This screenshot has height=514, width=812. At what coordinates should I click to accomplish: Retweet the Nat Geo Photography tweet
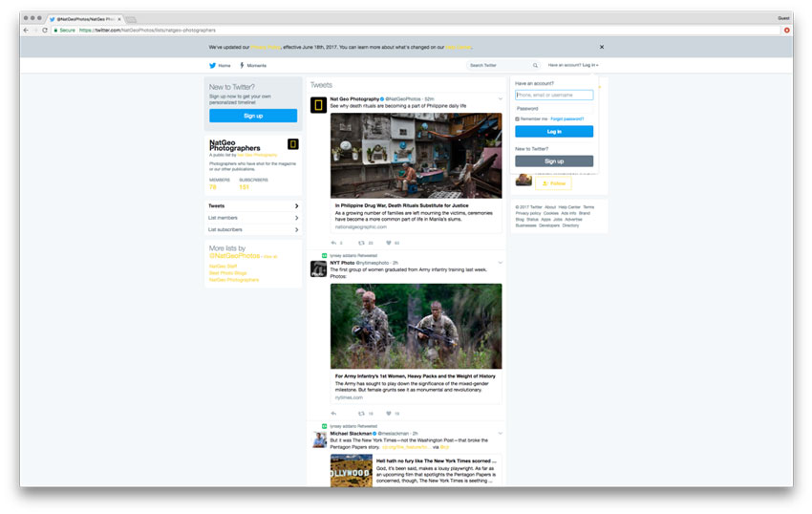tap(361, 243)
